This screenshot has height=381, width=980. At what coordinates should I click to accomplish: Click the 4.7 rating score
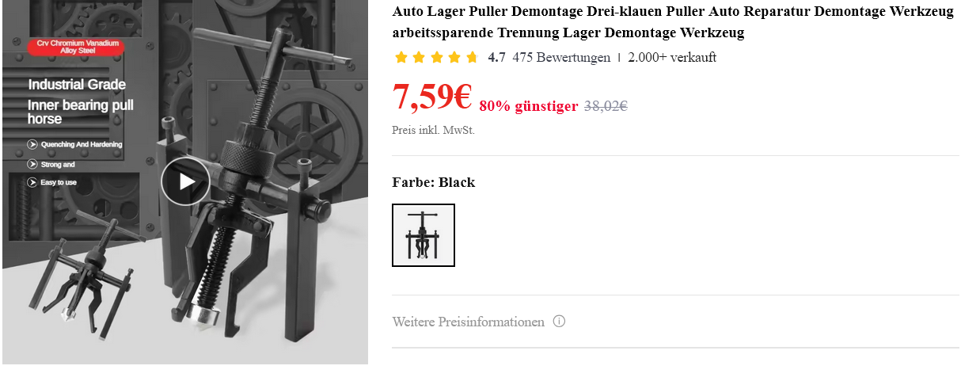point(497,57)
